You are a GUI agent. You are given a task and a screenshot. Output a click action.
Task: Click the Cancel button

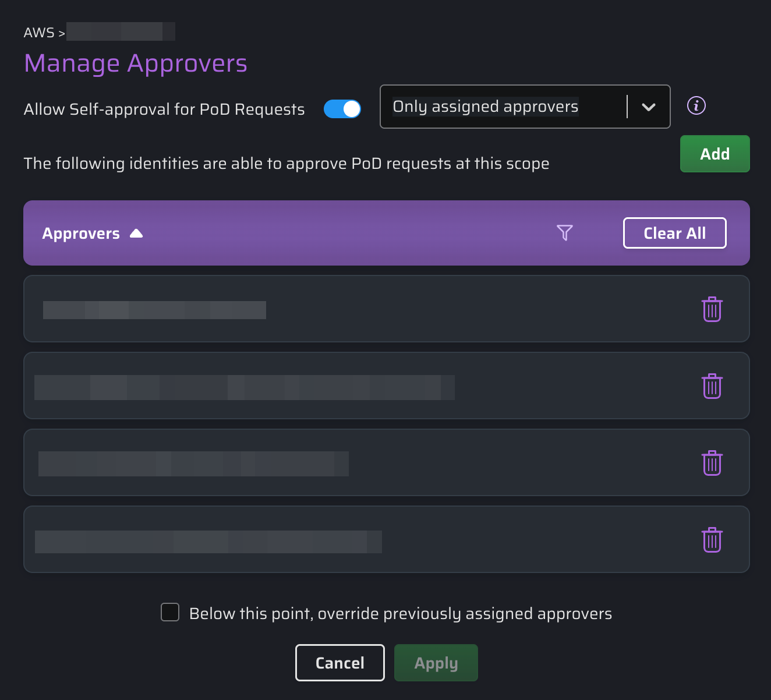tap(339, 663)
